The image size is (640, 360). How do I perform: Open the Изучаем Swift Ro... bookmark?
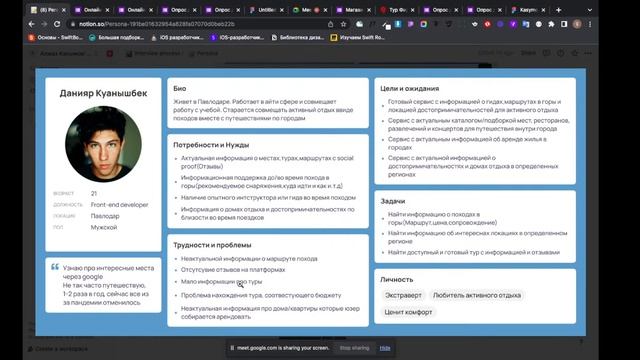[358, 37]
